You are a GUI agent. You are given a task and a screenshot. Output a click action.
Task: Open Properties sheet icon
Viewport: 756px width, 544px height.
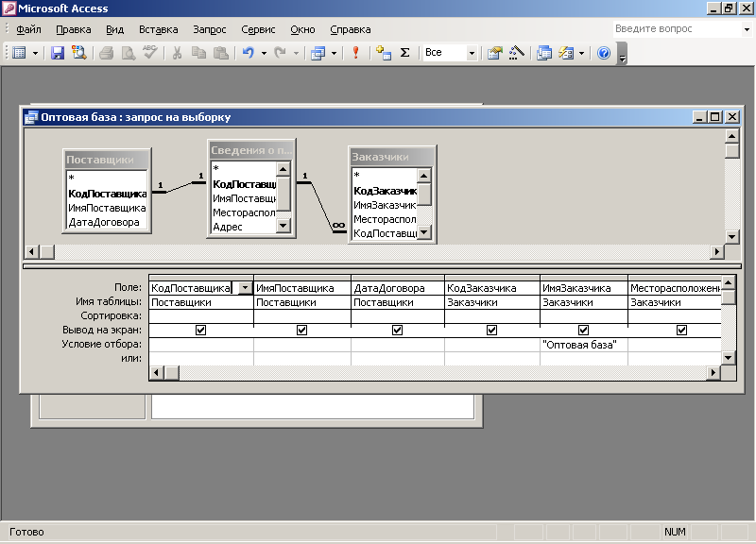point(494,53)
